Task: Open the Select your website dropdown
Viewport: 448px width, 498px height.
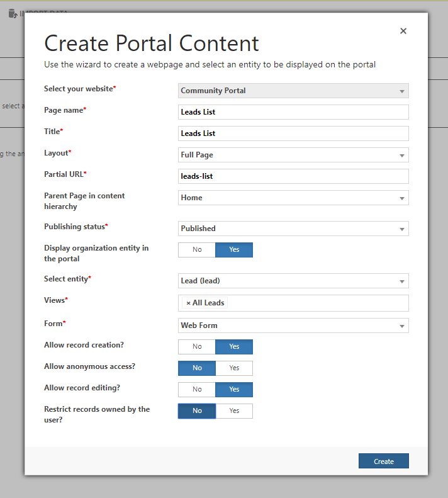Action: tap(293, 91)
